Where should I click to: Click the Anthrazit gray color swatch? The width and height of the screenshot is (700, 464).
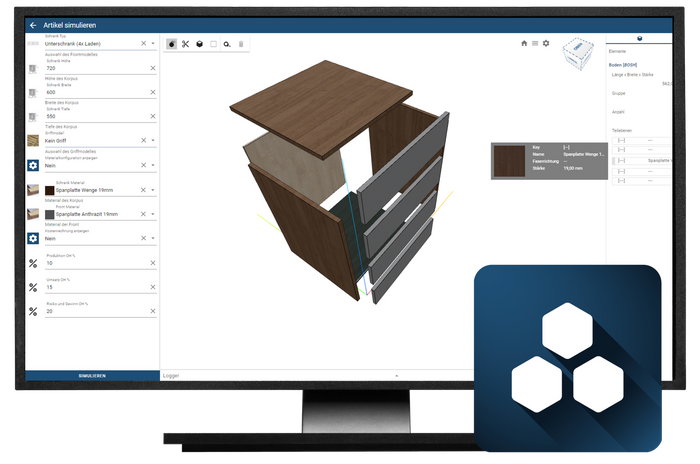click(50, 214)
